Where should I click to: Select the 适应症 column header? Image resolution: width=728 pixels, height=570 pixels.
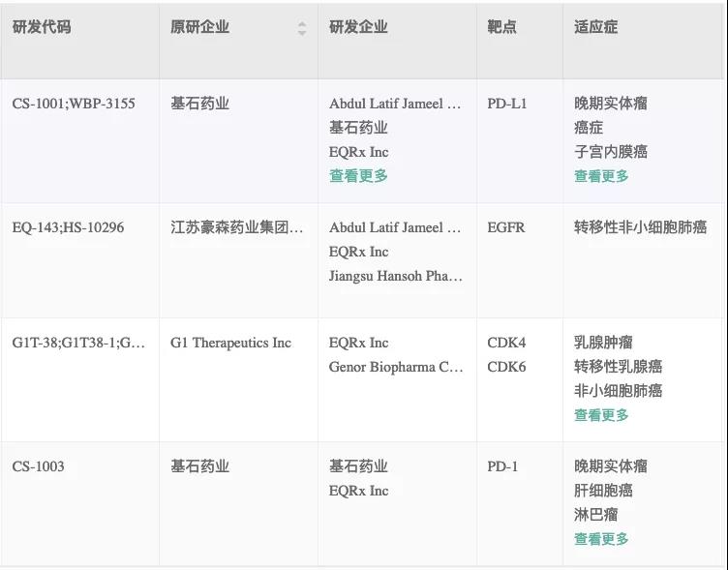595,27
